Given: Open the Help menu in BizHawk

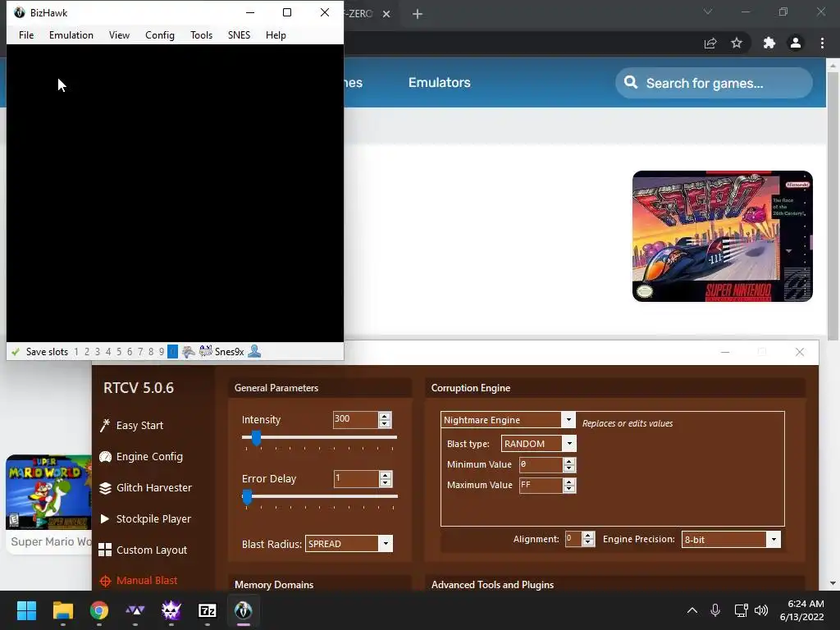Looking at the screenshot, I should point(276,34).
